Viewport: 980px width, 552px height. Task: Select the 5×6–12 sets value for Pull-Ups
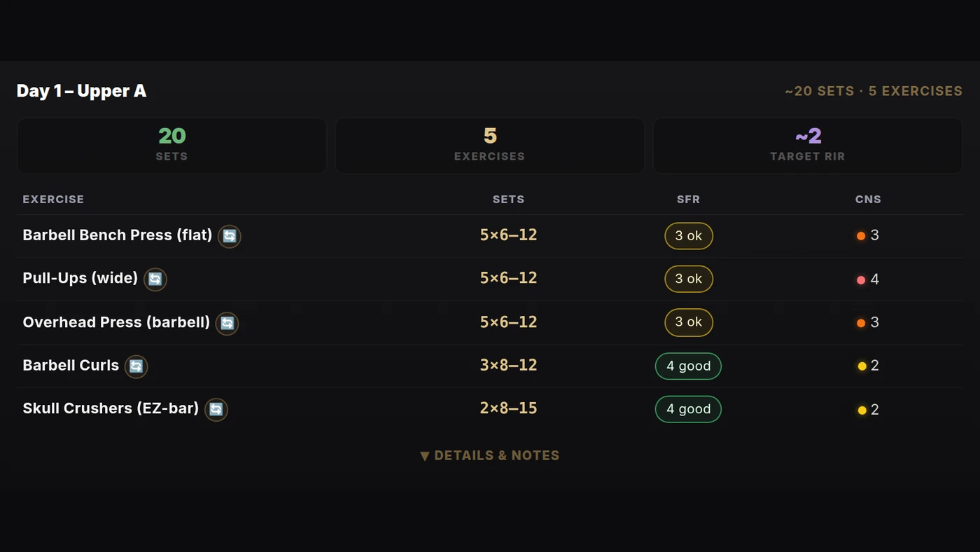pos(509,278)
